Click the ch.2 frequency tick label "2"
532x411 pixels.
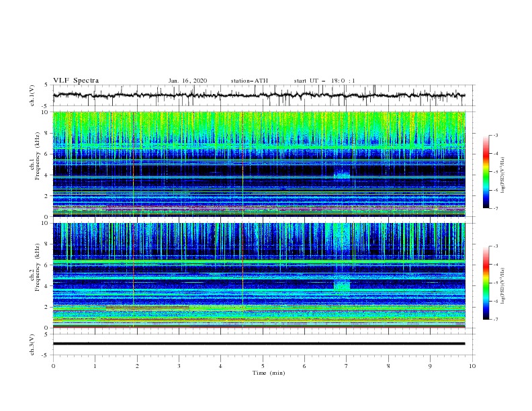pyautogui.click(x=47, y=307)
